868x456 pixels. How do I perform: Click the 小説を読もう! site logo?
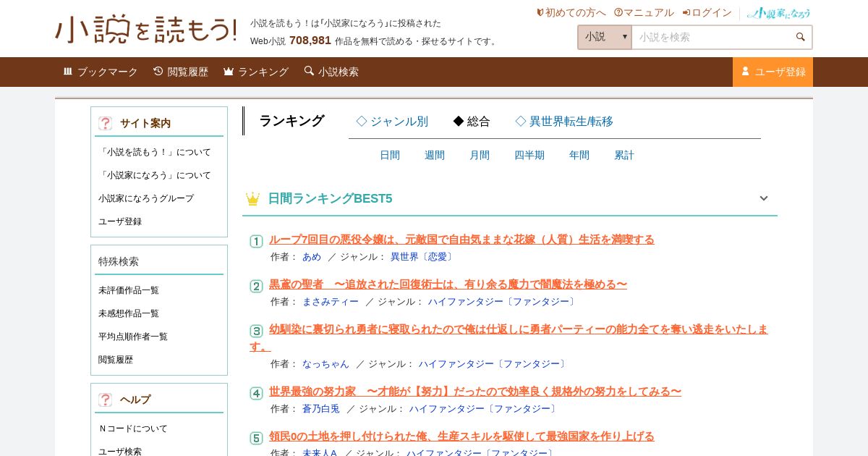(146, 30)
